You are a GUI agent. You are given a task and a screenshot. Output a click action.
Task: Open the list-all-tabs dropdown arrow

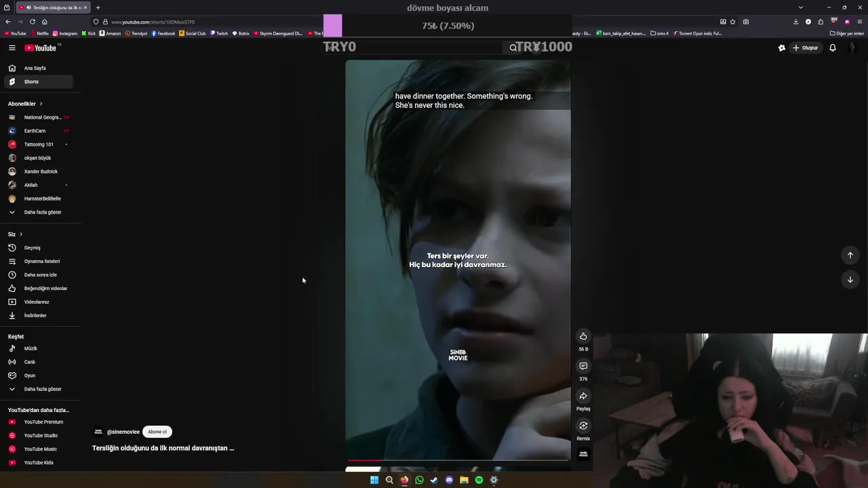(x=801, y=7)
